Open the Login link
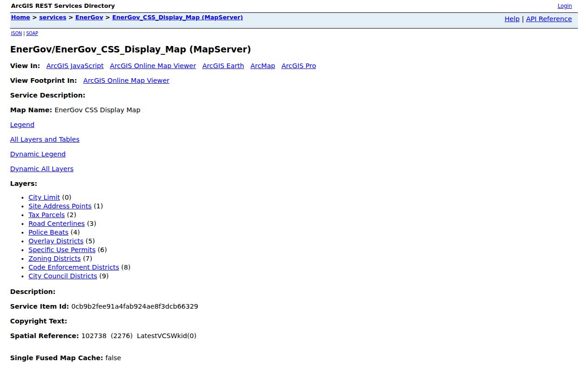The height and width of the screenshot is (368, 588). click(x=565, y=6)
